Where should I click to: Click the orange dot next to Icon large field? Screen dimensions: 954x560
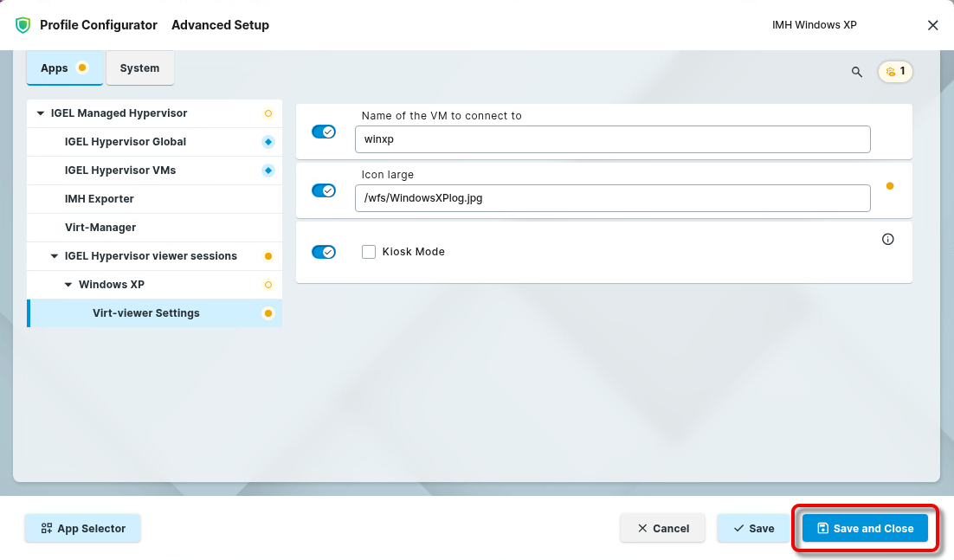[x=889, y=186]
